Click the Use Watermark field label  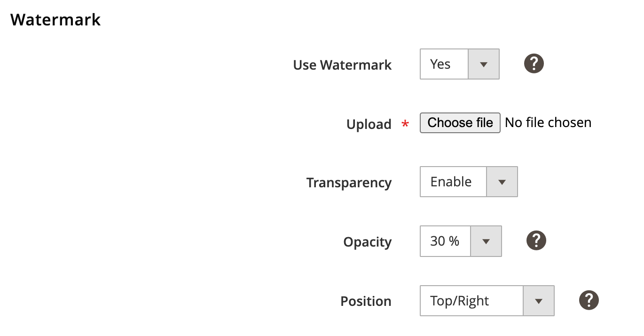coord(342,65)
